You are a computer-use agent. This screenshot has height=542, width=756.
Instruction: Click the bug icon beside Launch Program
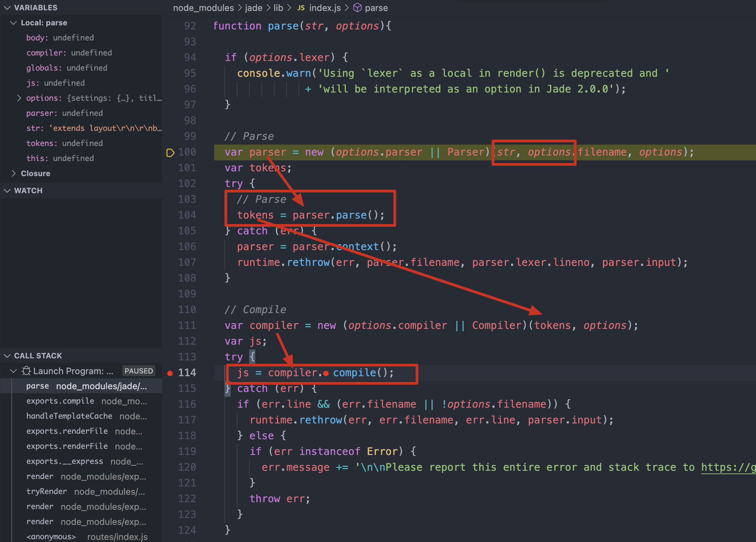pyautogui.click(x=26, y=371)
